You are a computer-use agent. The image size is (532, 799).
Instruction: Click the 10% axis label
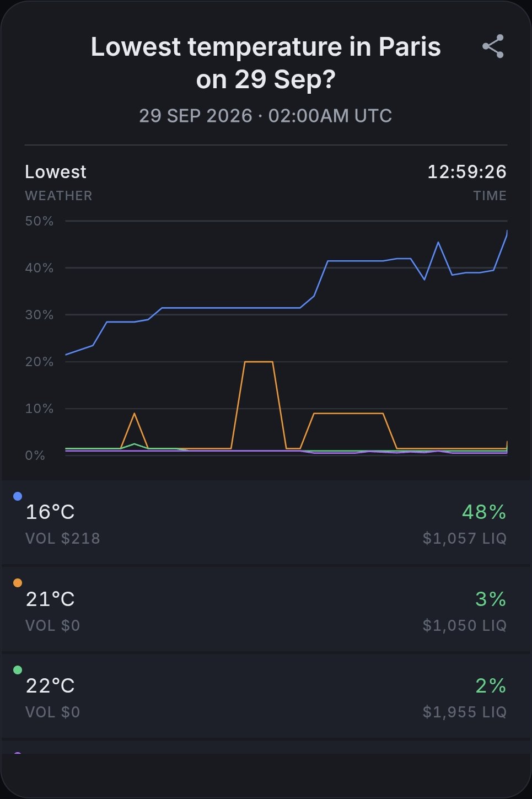(x=39, y=409)
